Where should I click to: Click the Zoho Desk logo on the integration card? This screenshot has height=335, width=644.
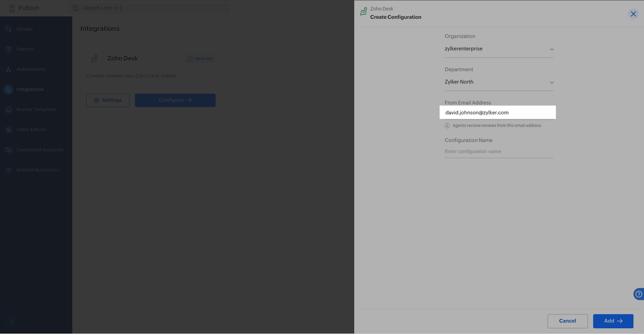coord(94,59)
